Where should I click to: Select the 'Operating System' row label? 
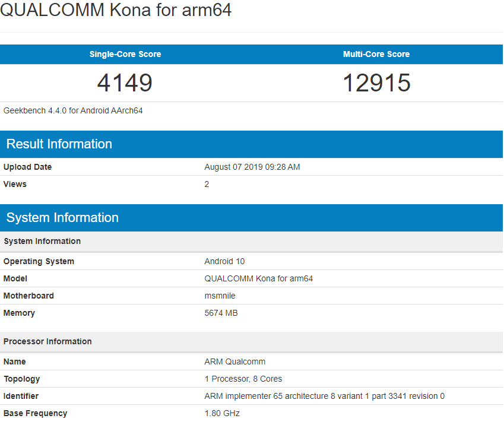(39, 261)
